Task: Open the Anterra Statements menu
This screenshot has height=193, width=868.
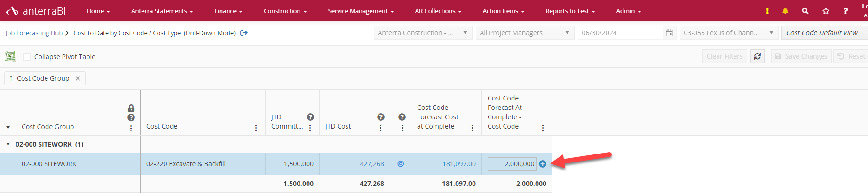Action: point(162,11)
